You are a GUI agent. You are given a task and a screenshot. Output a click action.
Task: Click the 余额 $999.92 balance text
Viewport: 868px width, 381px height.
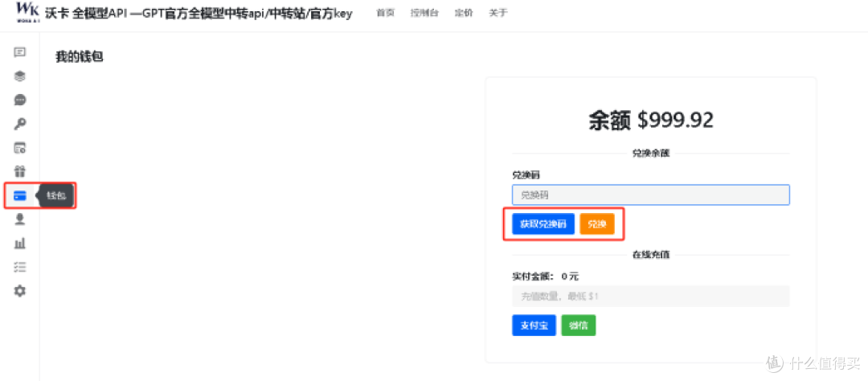650,121
